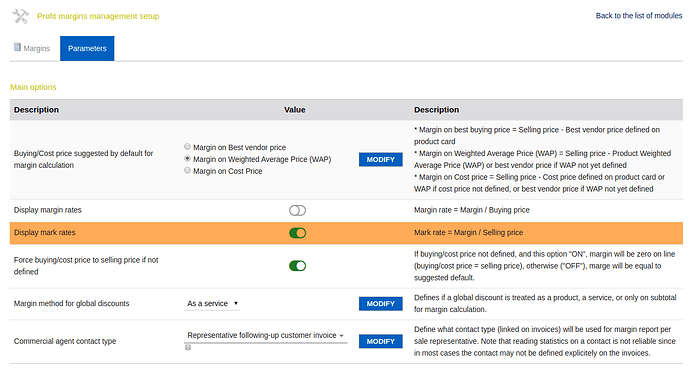Enable the Display margin rates switch

point(297,210)
